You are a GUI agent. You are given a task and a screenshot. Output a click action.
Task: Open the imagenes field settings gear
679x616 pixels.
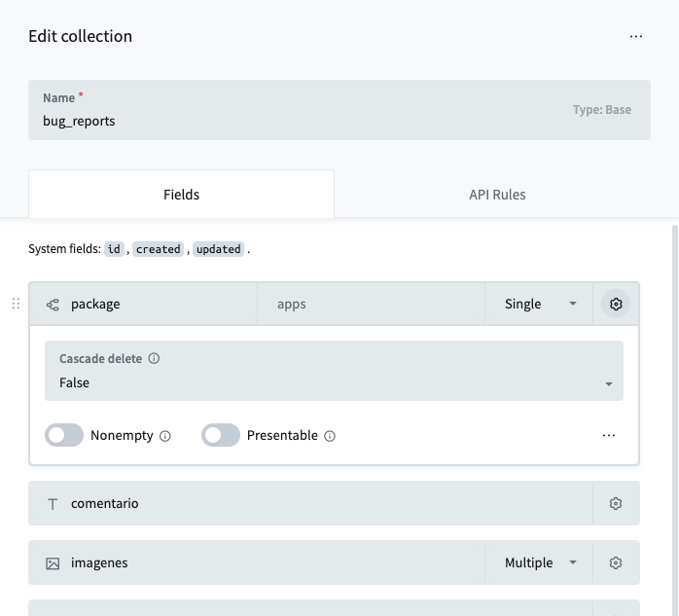pyautogui.click(x=615, y=563)
